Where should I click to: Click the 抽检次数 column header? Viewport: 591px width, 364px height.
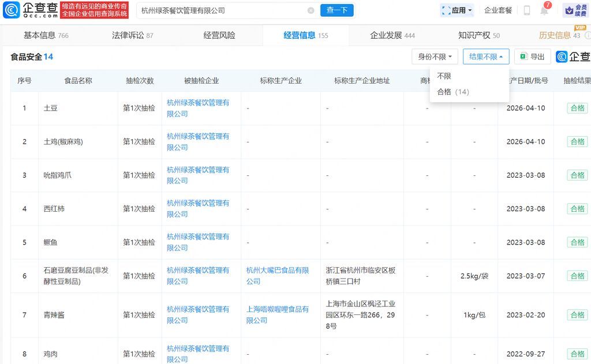(x=140, y=81)
